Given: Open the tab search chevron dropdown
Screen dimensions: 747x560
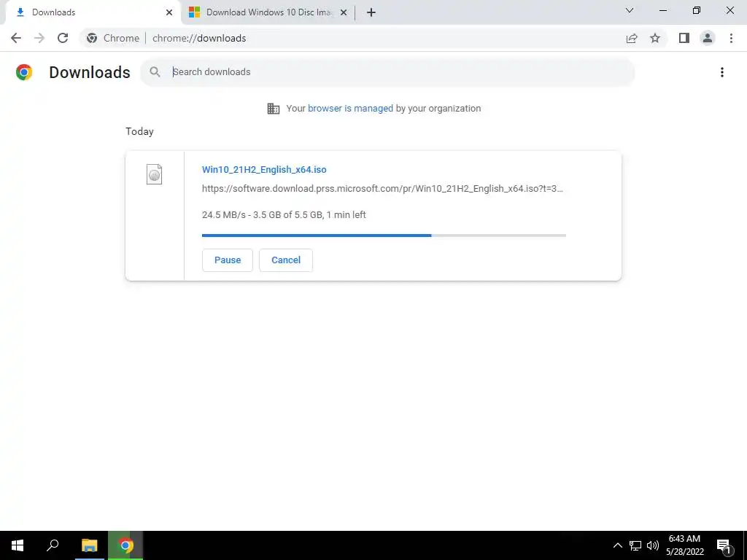Looking at the screenshot, I should [x=630, y=10].
